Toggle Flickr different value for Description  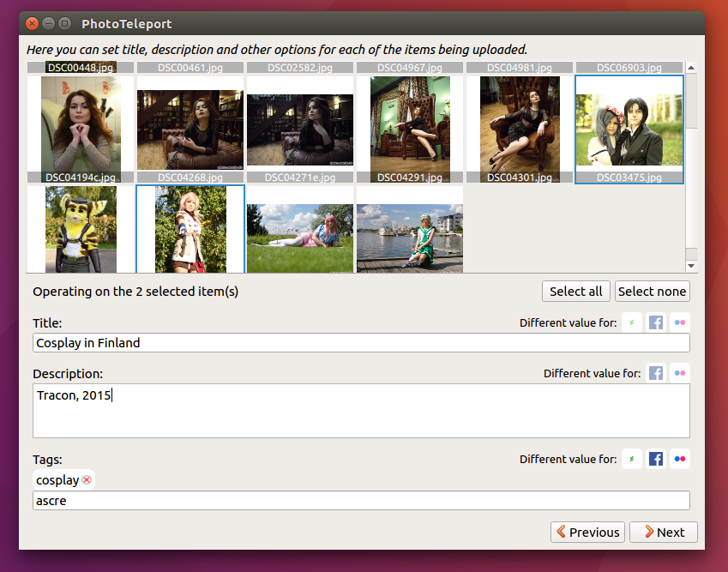tap(680, 373)
